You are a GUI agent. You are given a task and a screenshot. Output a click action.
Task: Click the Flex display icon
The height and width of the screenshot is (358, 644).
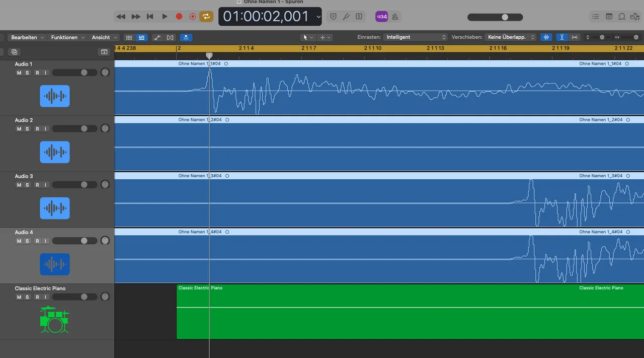(170, 37)
